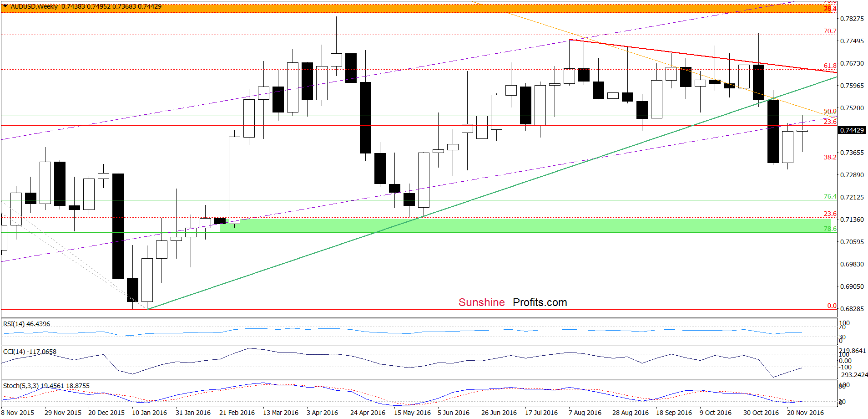Click the 24 Apr 2016 date label
This screenshot has width=868, height=419.
pos(368,413)
